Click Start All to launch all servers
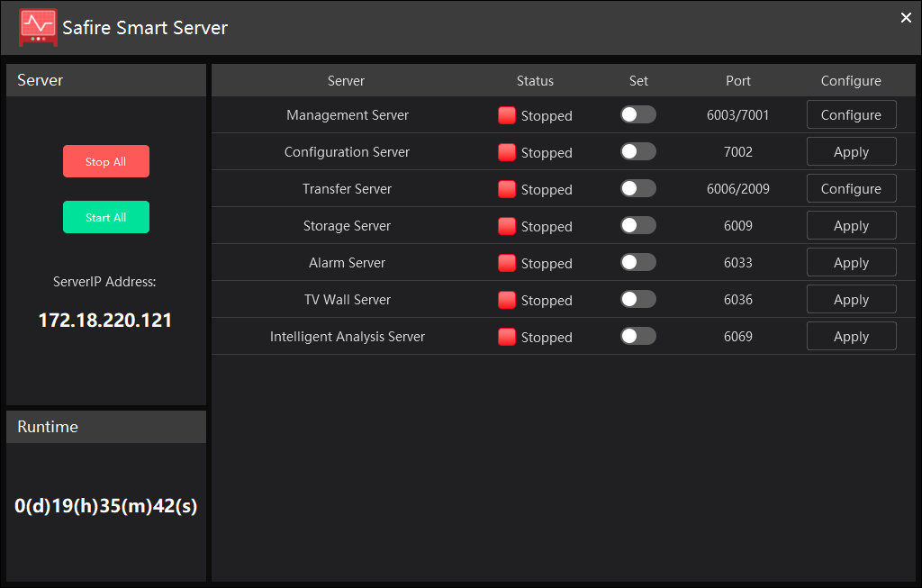This screenshot has height=588, width=922. point(105,217)
